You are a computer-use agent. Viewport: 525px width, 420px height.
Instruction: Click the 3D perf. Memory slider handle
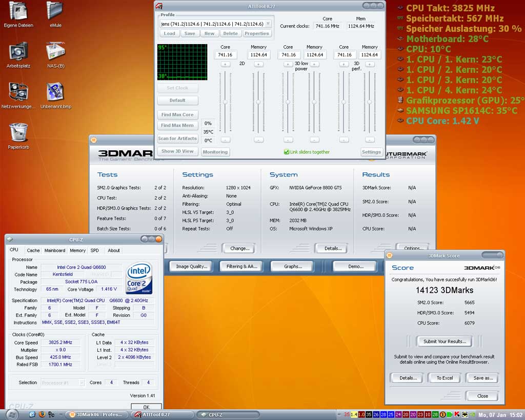[x=370, y=102]
